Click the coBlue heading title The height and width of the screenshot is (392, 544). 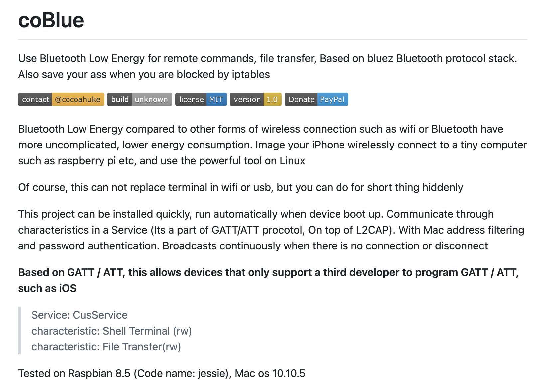point(51,20)
